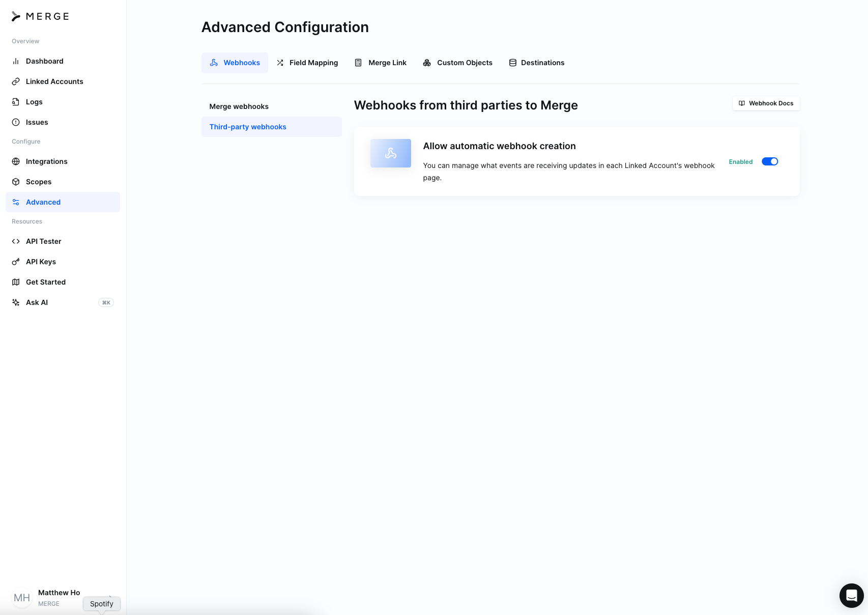The width and height of the screenshot is (868, 615).
Task: Open the Webhook Docs button
Action: pyautogui.click(x=766, y=103)
